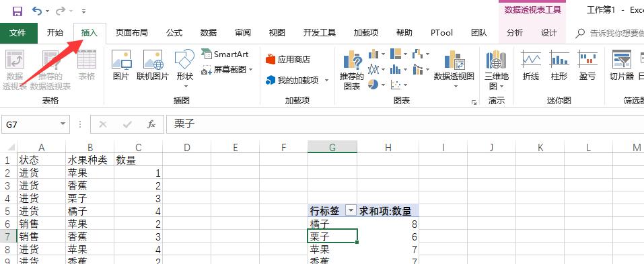Open the Name Box dropdown arrow

coord(63,124)
